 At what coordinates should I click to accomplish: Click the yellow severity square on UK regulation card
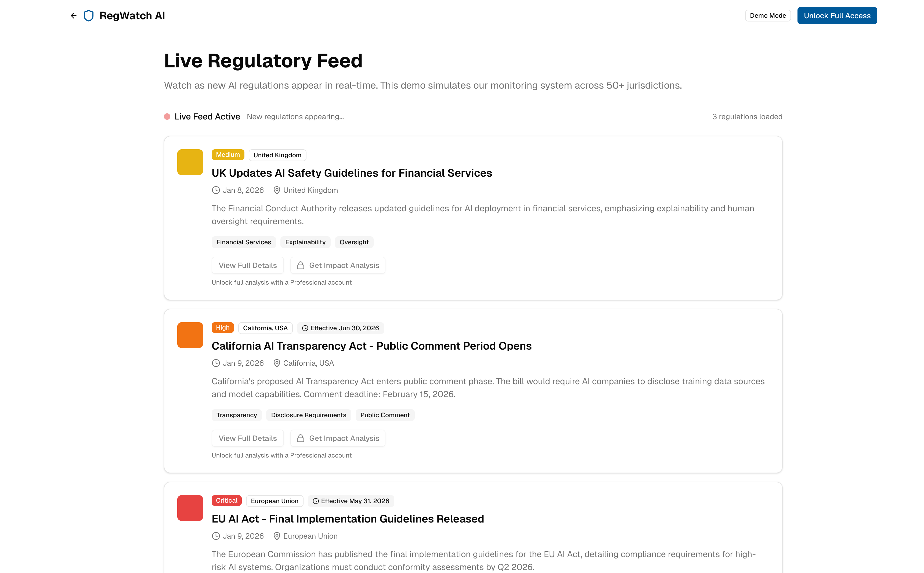189,162
